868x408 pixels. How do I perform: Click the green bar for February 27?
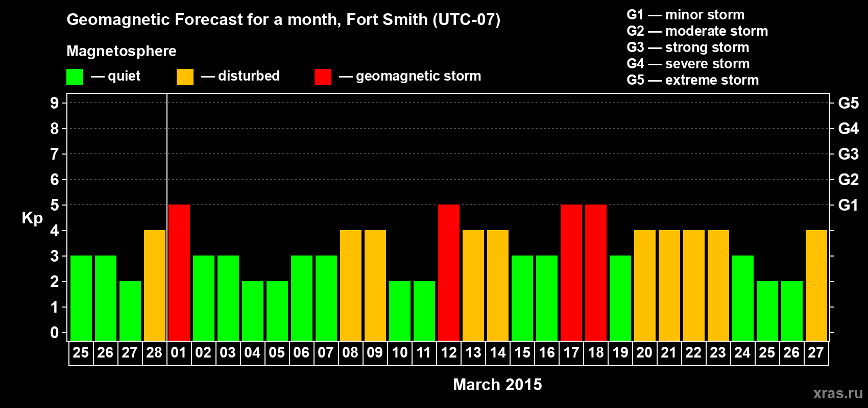pos(130,311)
